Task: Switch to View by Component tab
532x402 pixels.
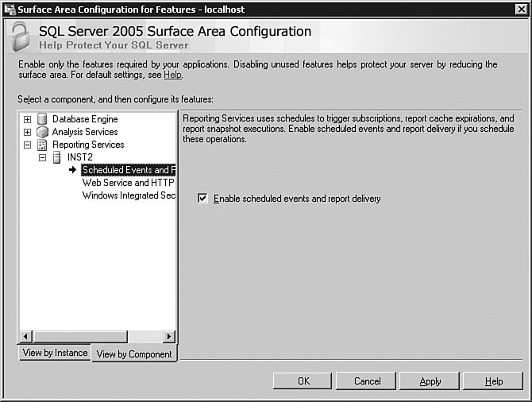Action: point(134,354)
